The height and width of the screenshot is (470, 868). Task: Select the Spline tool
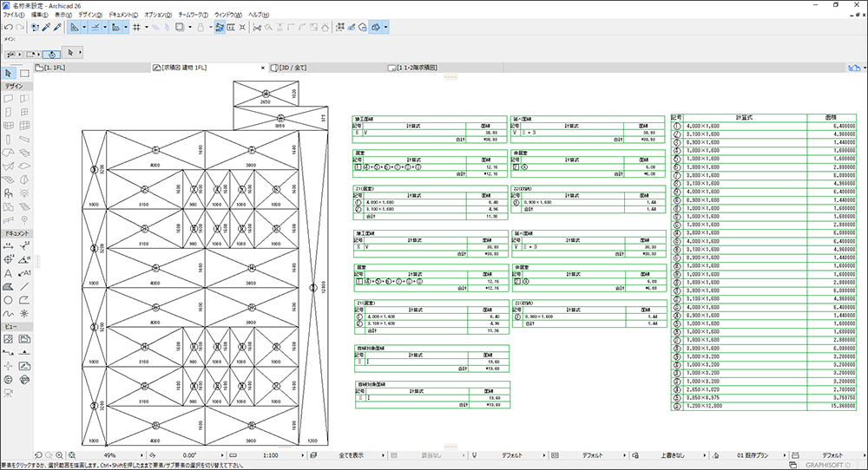coord(9,314)
